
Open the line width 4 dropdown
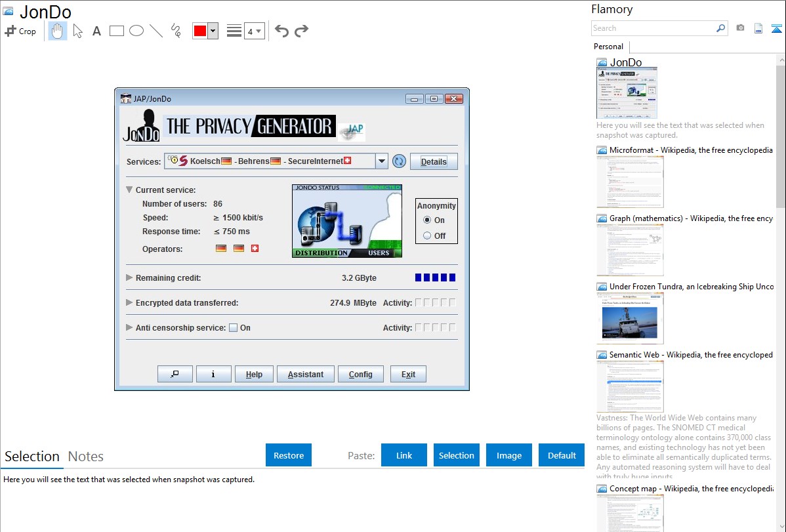coord(254,31)
